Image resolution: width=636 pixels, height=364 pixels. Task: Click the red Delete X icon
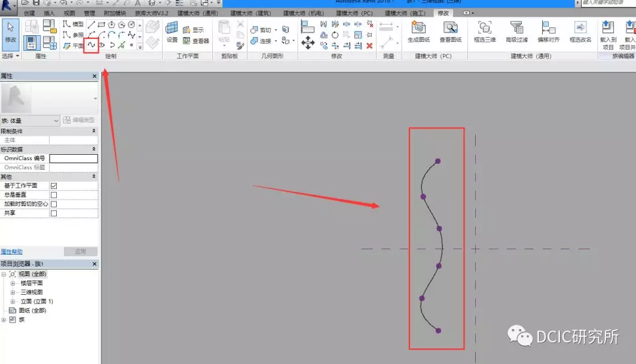click(369, 45)
